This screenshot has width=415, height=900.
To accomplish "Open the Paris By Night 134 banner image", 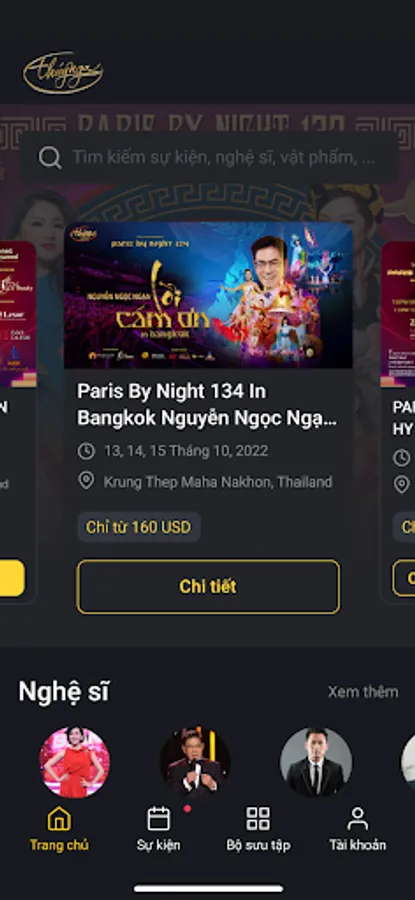I will pos(208,295).
